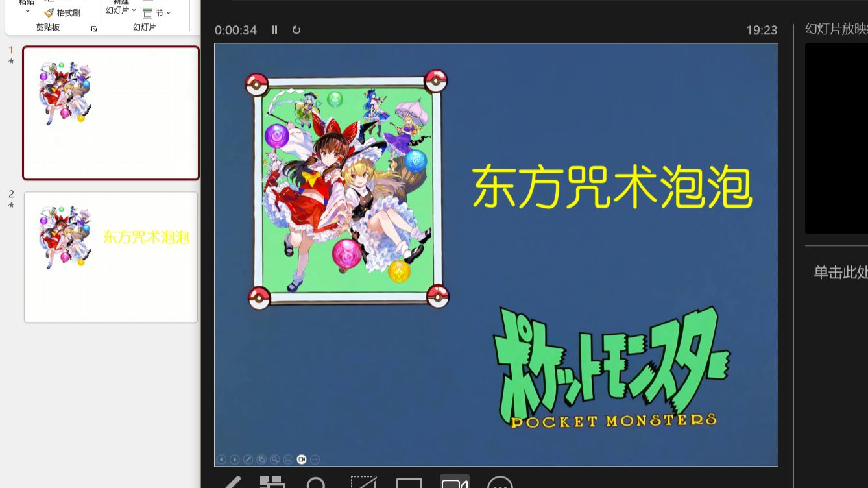This screenshot has width=868, height=488.
Task: Open the small pen tools overlay icon
Action: click(248, 459)
